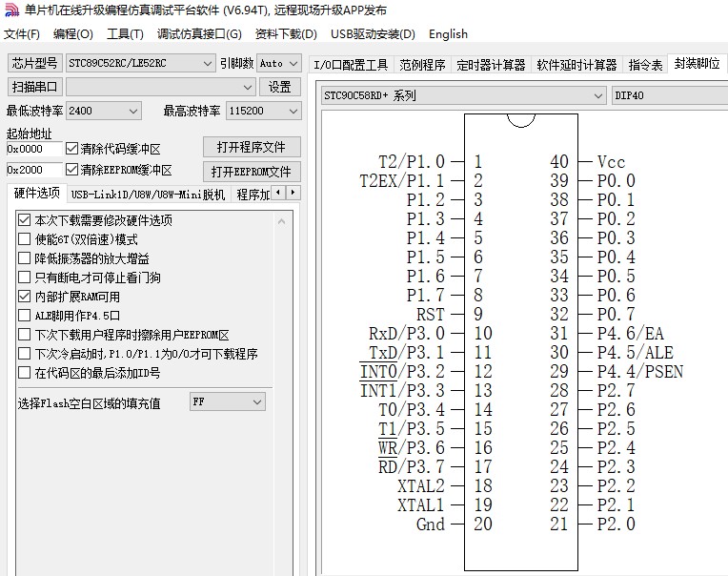Select the USB-Link1D/U8W/U8W-Mini脱机 tab
This screenshot has width=728, height=576.
pos(148,195)
